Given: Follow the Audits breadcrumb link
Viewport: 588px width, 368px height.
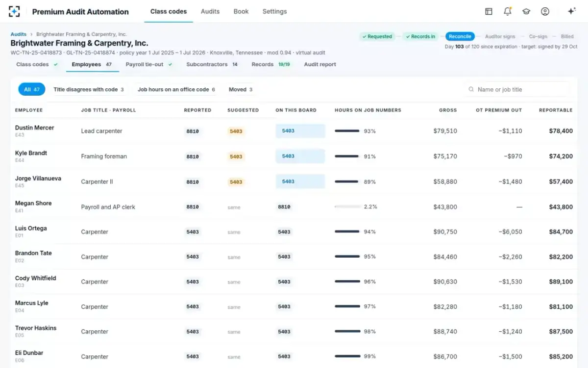Looking at the screenshot, I should pyautogui.click(x=19, y=34).
